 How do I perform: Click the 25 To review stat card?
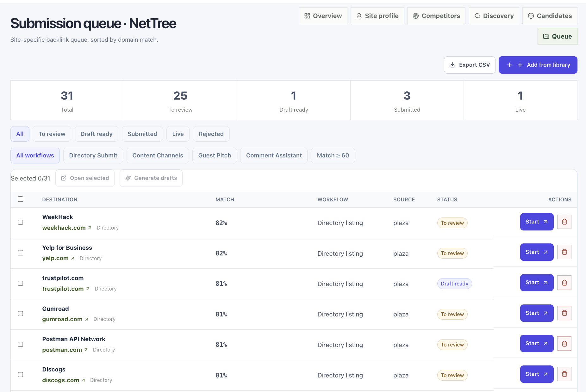tap(180, 100)
